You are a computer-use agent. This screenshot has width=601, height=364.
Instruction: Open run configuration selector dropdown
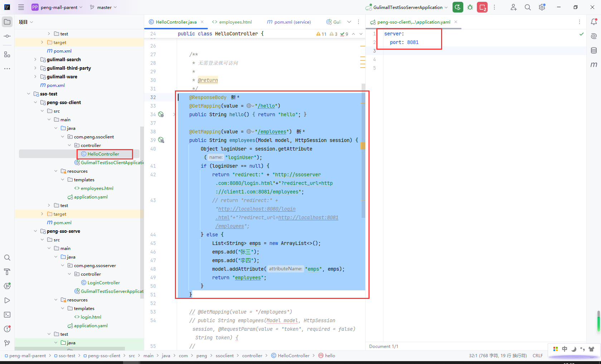click(x=407, y=7)
